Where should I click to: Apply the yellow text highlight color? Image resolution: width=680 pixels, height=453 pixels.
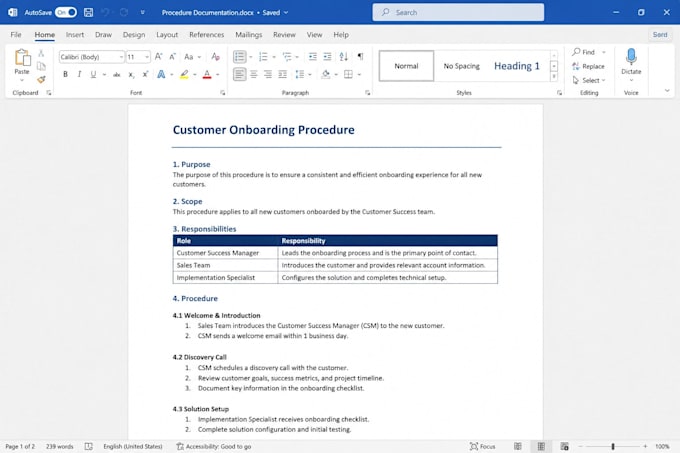coord(184,75)
